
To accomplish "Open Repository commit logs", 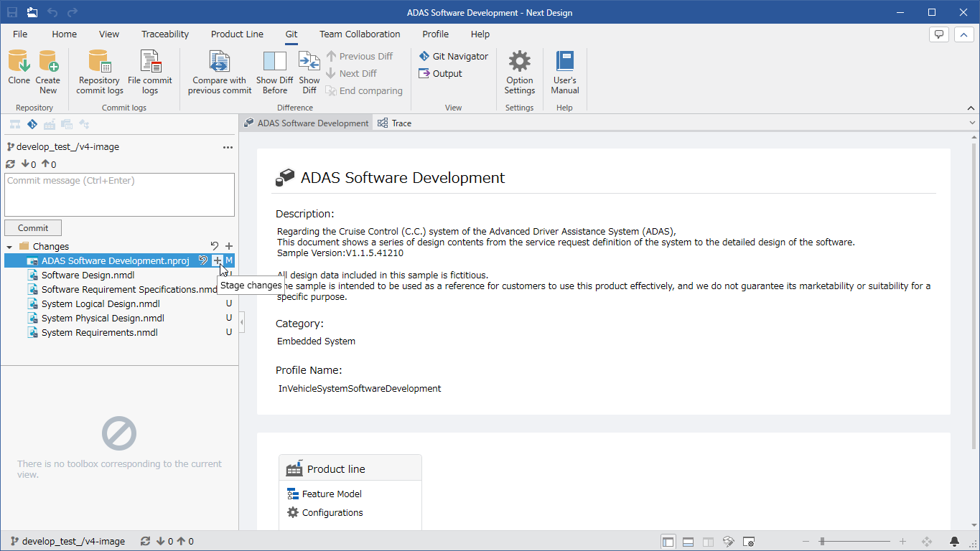I will (x=100, y=72).
